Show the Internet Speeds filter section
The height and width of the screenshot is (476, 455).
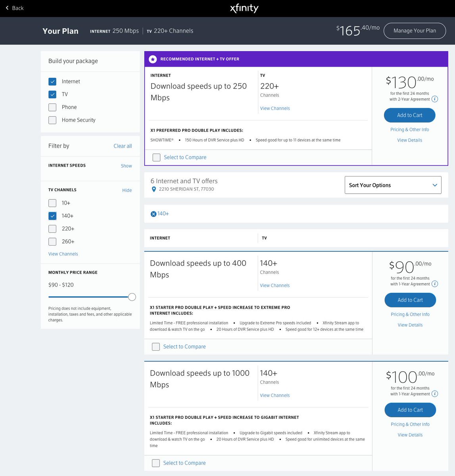coord(126,166)
